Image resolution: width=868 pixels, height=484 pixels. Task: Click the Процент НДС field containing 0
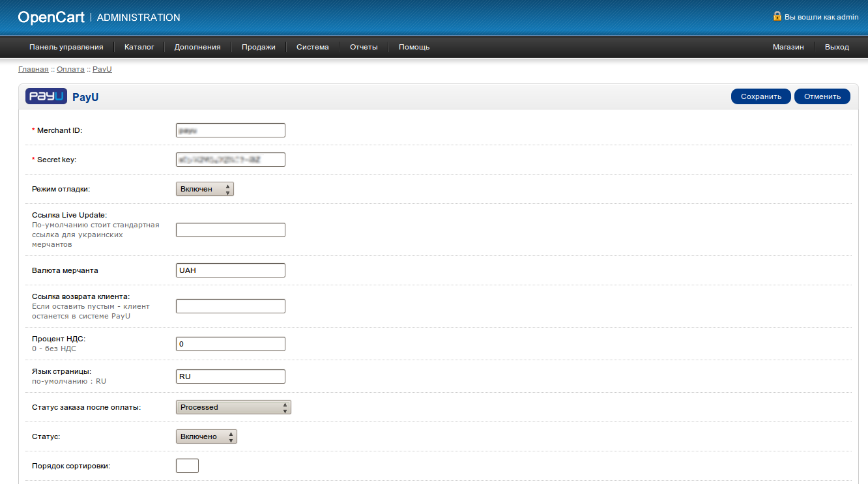pyautogui.click(x=231, y=344)
